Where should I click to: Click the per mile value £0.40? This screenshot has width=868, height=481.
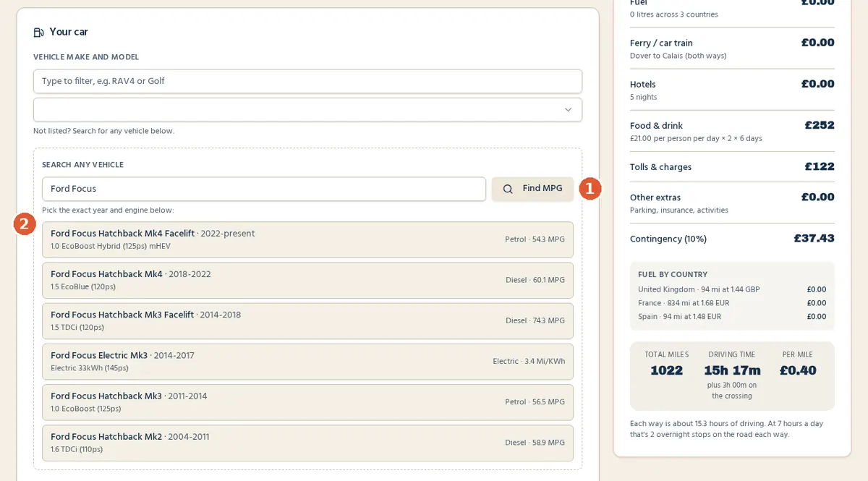[798, 370]
